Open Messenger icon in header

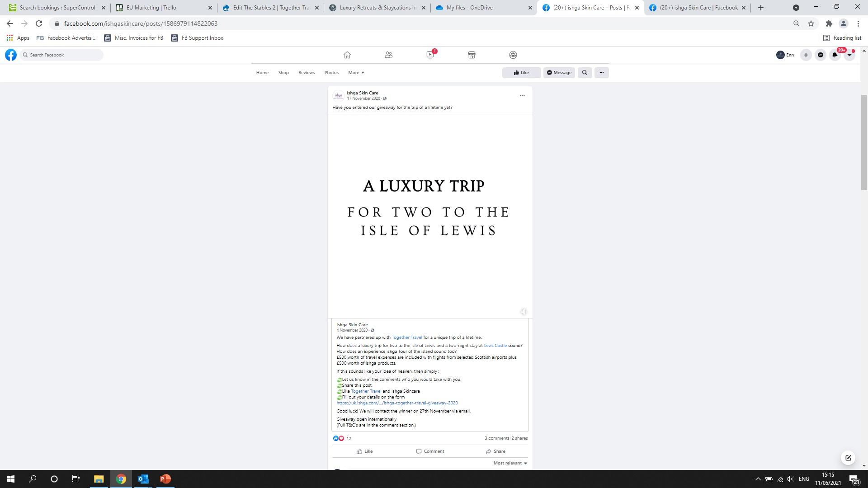click(x=820, y=55)
